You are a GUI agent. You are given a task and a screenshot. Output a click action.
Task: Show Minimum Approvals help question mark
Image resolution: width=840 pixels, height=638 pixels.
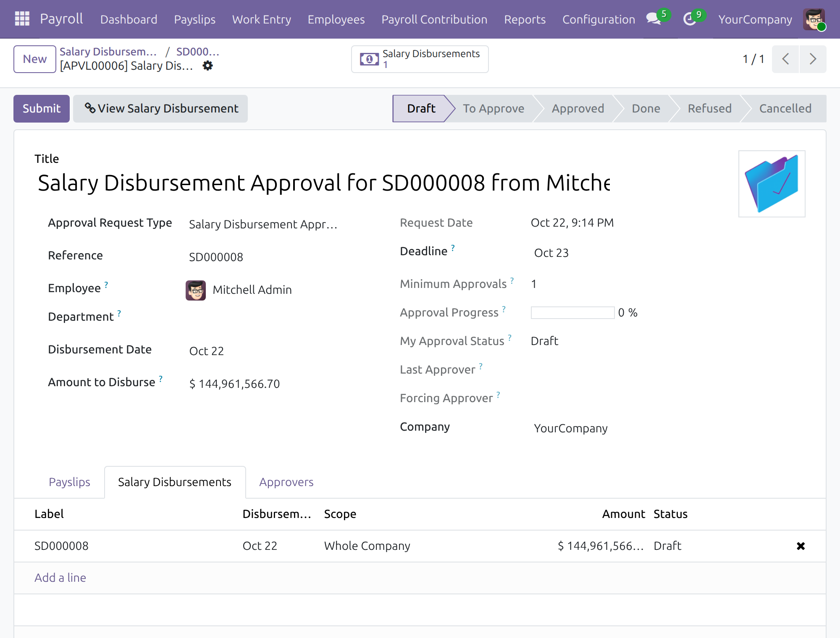point(512,280)
